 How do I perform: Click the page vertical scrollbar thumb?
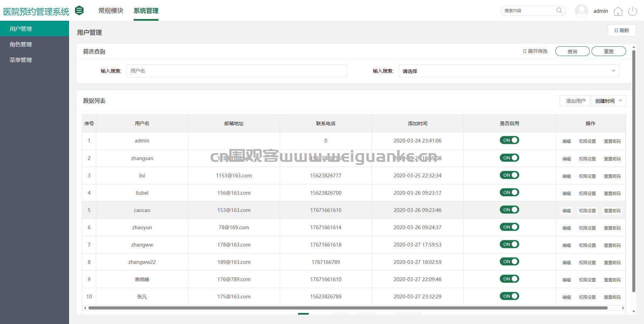click(634, 171)
